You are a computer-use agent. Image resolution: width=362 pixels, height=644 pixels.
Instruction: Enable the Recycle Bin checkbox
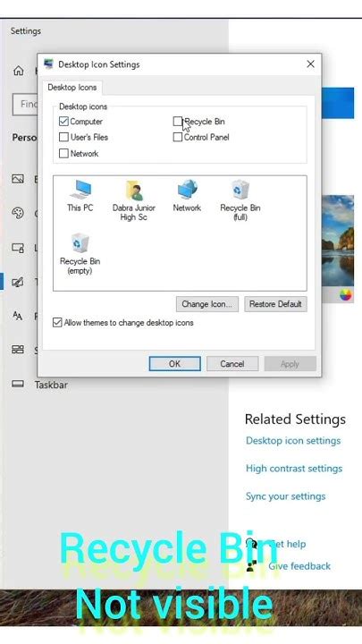[177, 121]
